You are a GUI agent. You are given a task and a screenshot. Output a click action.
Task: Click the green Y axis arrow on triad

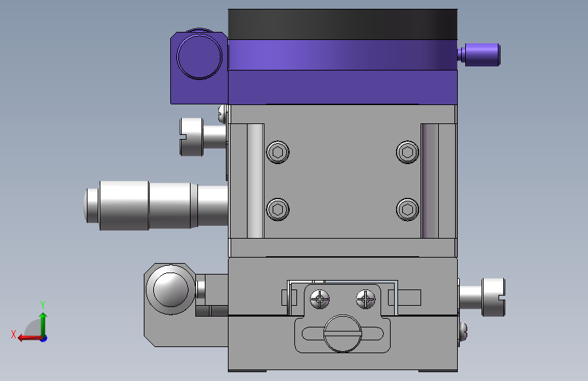43,324
